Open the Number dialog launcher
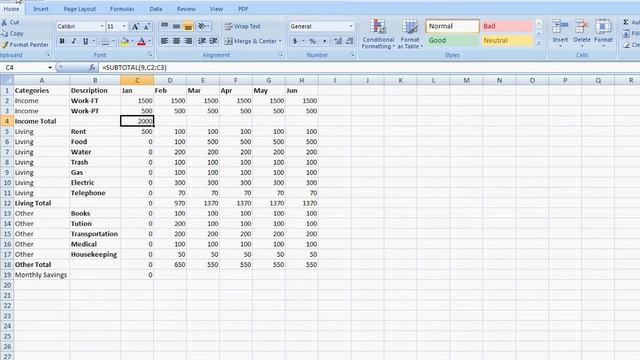 (352, 55)
